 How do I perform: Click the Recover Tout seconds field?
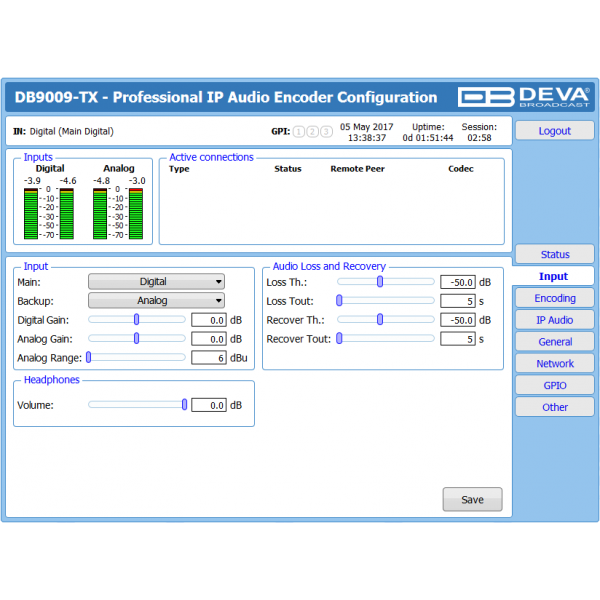point(458,339)
